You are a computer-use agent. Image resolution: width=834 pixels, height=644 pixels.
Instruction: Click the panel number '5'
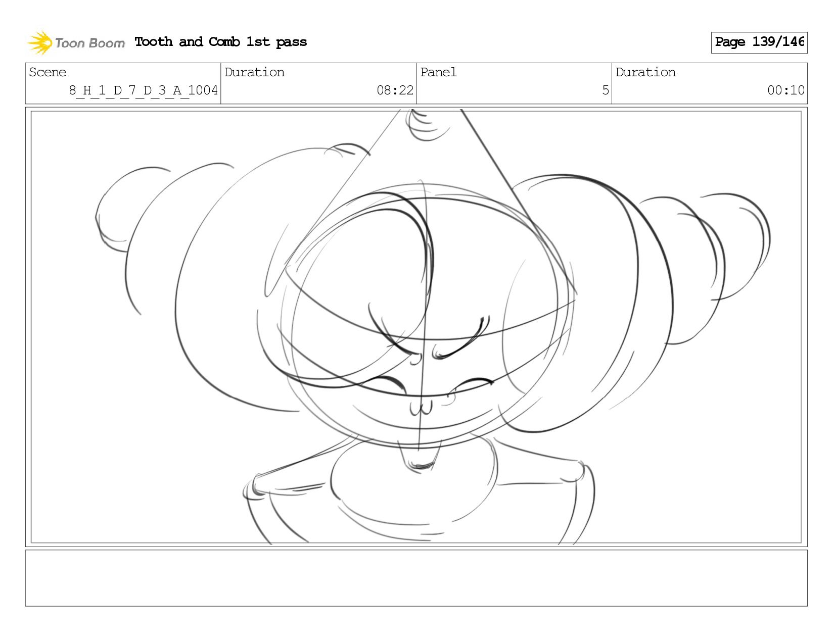[606, 90]
